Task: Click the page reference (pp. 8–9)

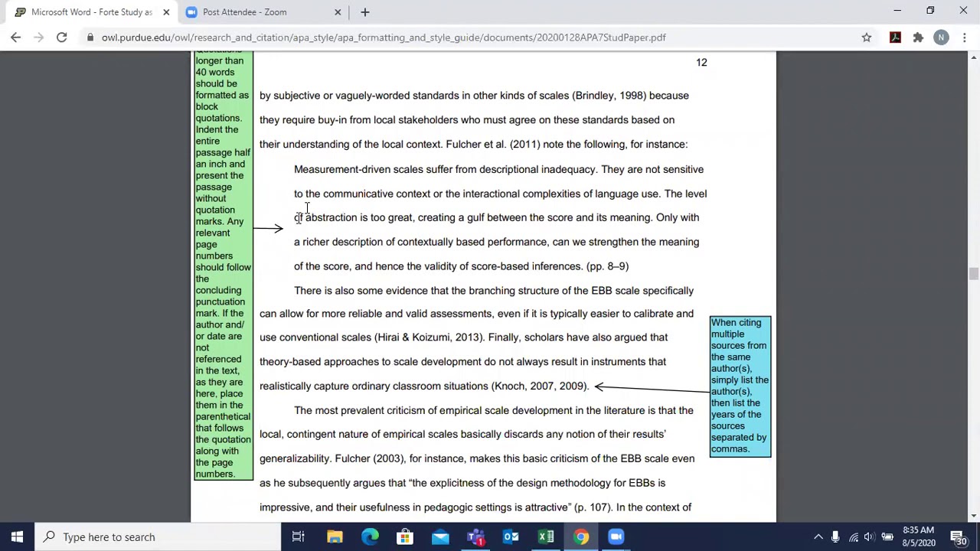Action: coord(607,266)
